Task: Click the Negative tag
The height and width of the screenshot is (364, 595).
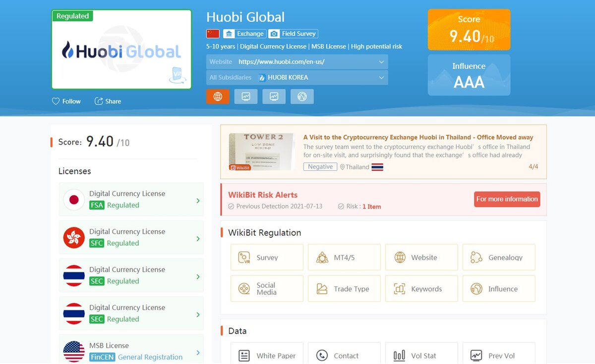Action: pyautogui.click(x=320, y=167)
